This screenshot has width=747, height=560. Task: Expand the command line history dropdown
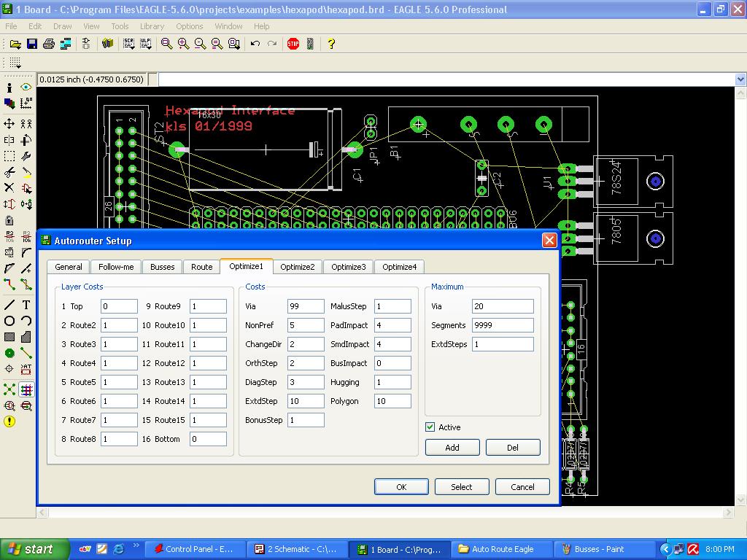point(740,79)
